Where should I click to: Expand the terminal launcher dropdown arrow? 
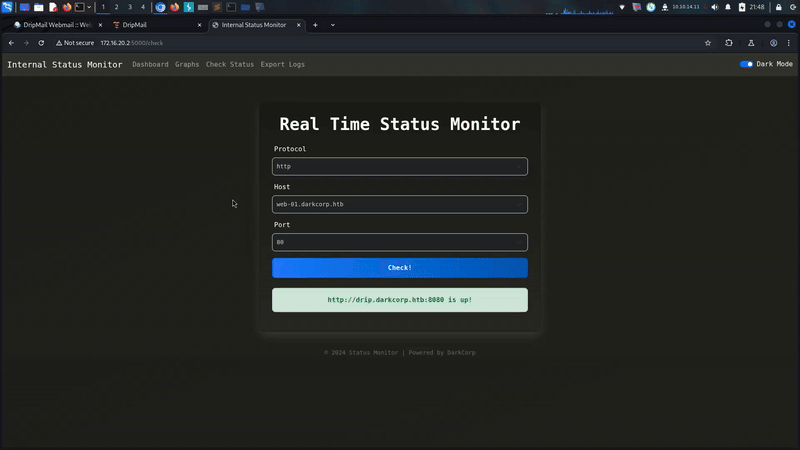pos(91,7)
